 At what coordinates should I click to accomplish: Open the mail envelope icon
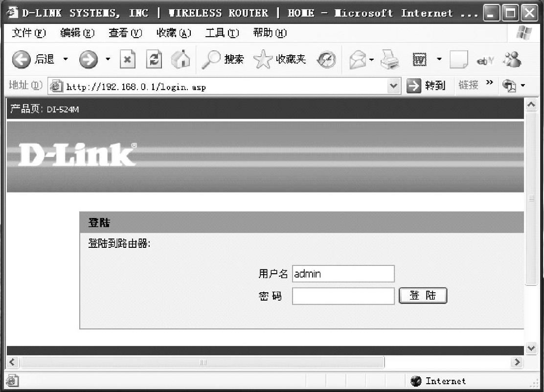pos(358,60)
